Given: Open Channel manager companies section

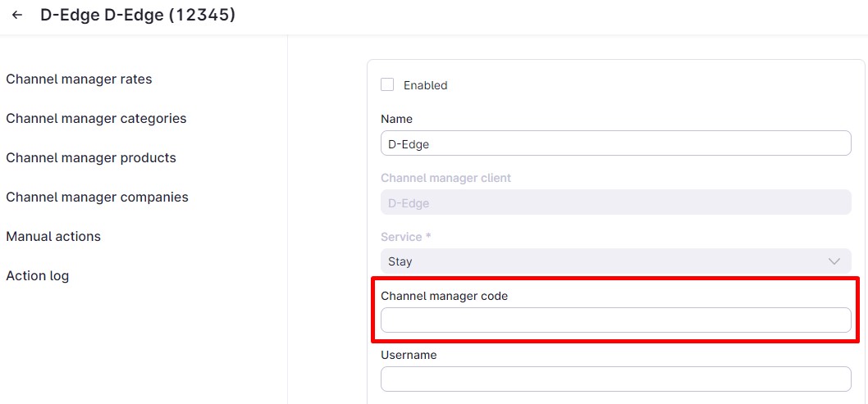Looking at the screenshot, I should point(97,197).
